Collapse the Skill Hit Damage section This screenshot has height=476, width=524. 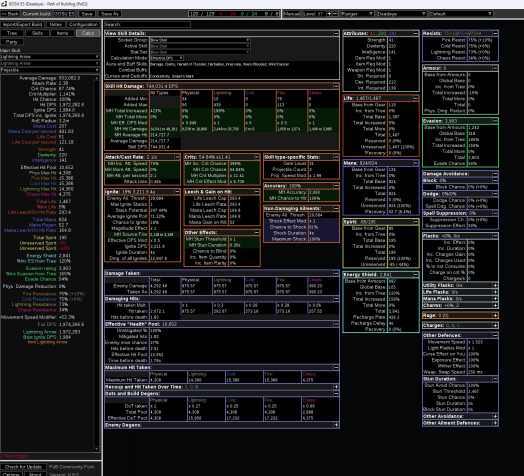pyautogui.click(x=336, y=86)
